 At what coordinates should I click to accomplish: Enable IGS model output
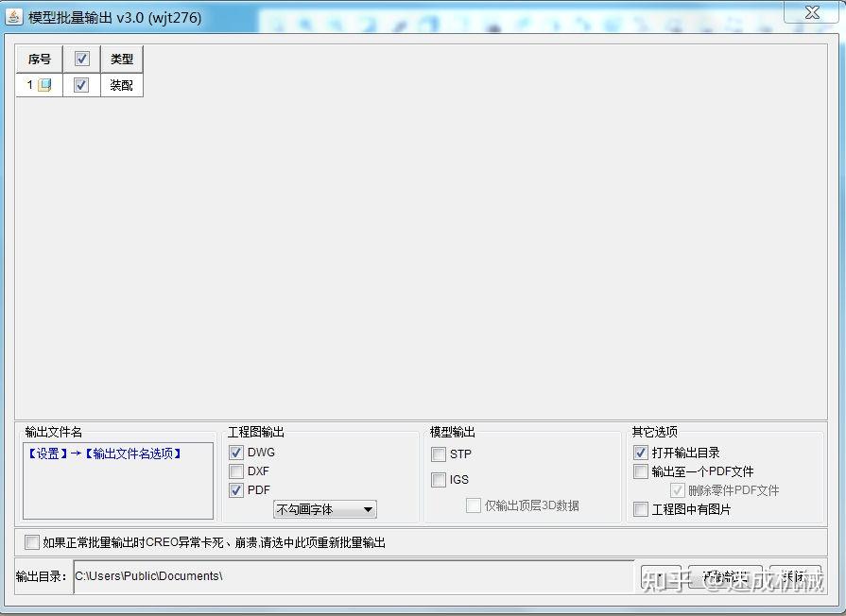click(x=439, y=480)
